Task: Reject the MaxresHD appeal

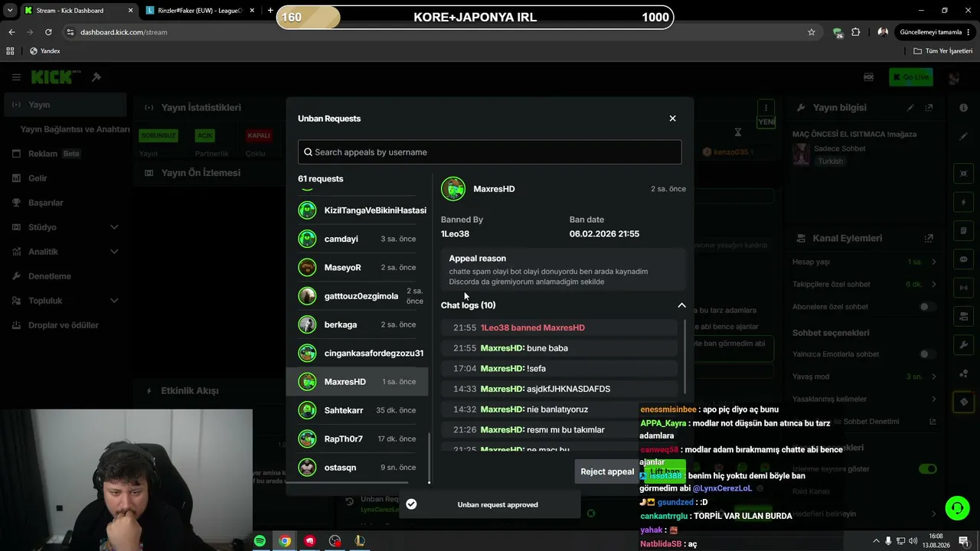Action: [x=606, y=471]
